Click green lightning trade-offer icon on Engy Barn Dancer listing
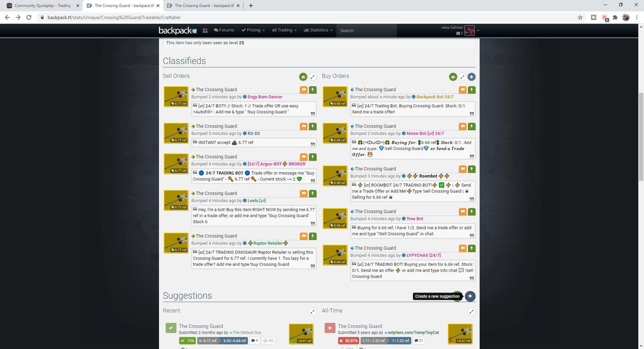 [312, 90]
